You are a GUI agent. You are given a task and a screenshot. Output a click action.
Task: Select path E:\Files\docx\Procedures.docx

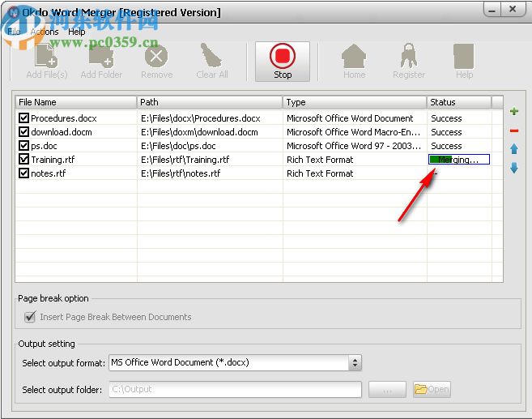201,118
